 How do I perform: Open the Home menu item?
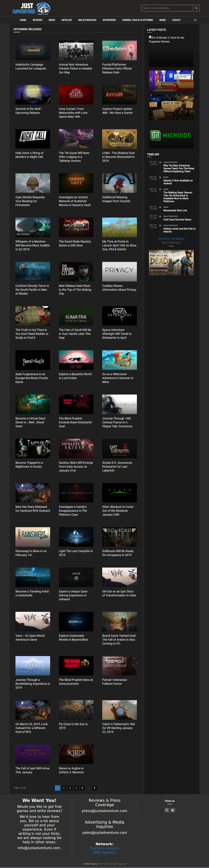pos(23,20)
